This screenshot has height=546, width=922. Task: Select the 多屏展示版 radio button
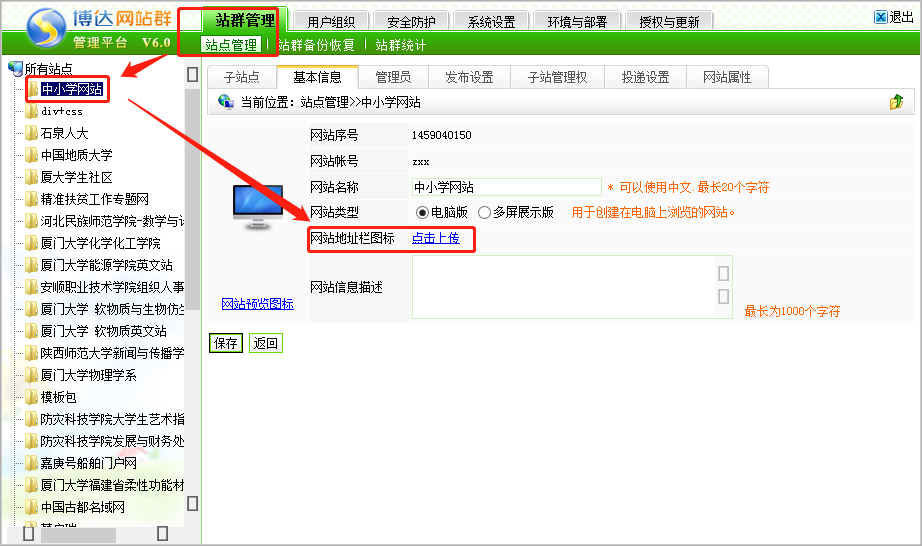(484, 212)
